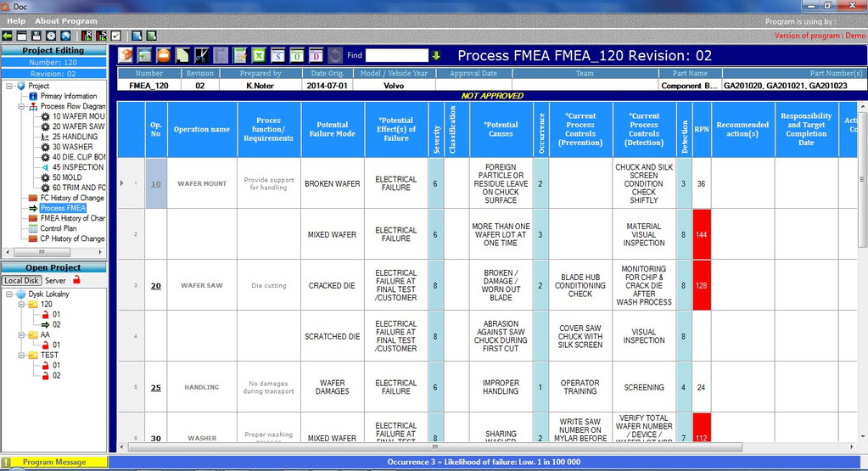The width and height of the screenshot is (868, 471).
Task: Click the orange box icon in FMEA toolbar
Action: click(x=126, y=55)
